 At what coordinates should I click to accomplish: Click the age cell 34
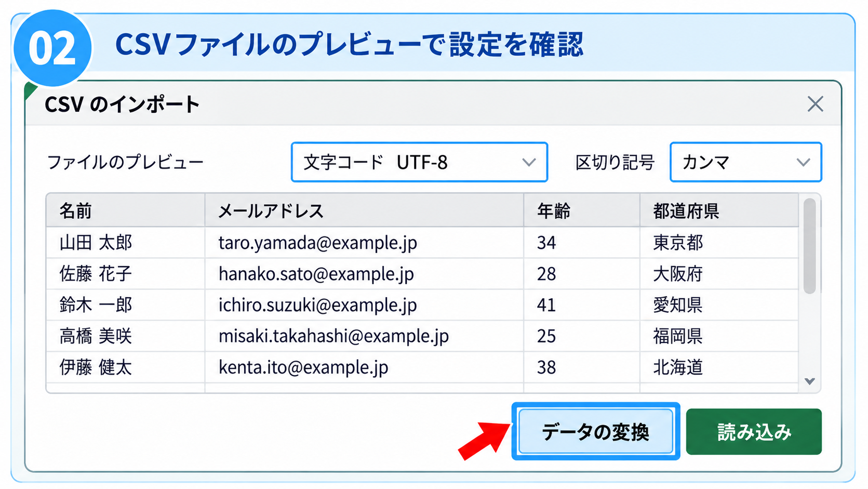click(582, 243)
